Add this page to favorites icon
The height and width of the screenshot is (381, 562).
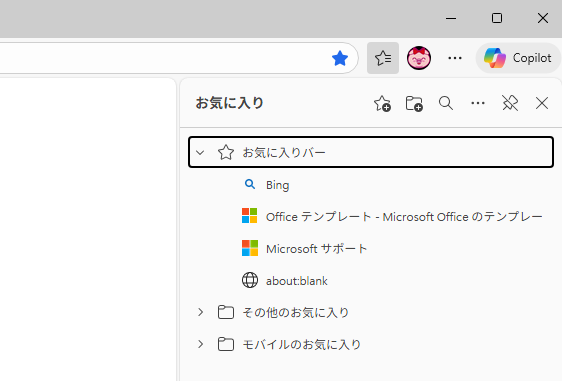pyautogui.click(x=382, y=104)
